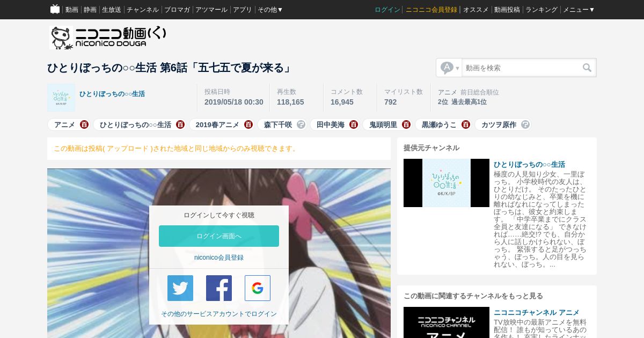
Task: Open dictionary icon beside アニメ tag
Action: (84, 124)
